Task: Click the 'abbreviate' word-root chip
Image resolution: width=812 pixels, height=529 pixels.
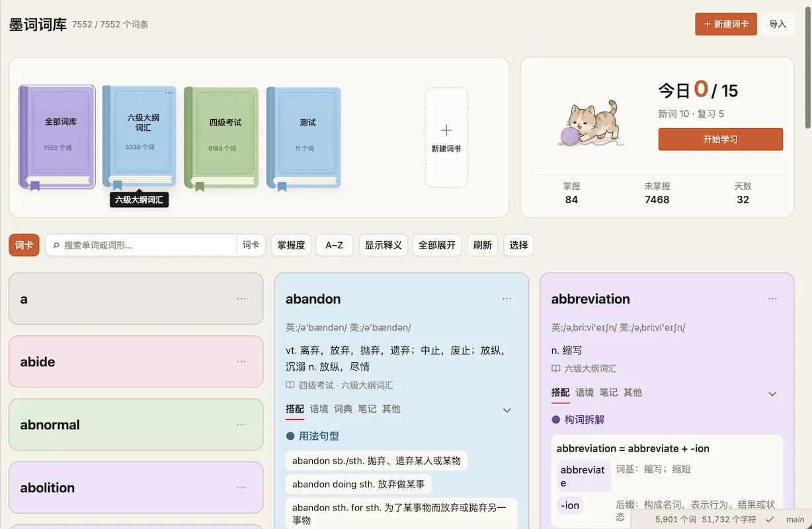Action: click(x=583, y=476)
